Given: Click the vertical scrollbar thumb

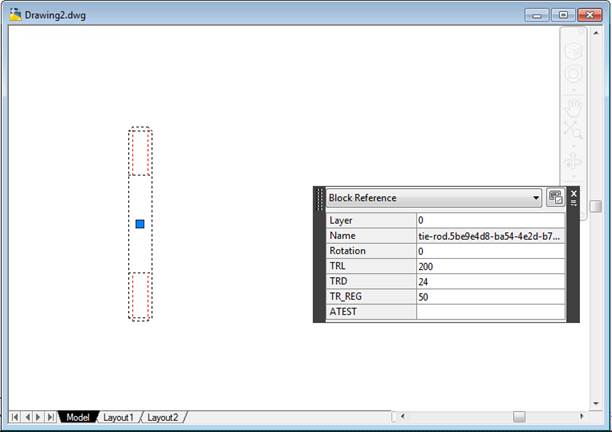Looking at the screenshot, I should [x=596, y=206].
